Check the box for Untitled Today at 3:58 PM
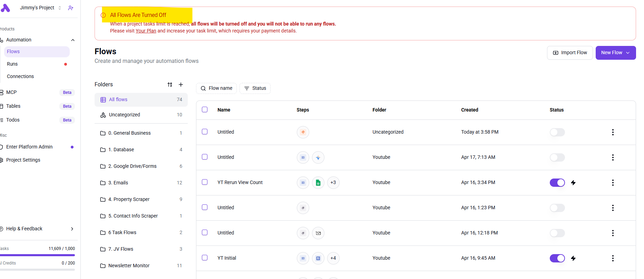 pos(205,132)
